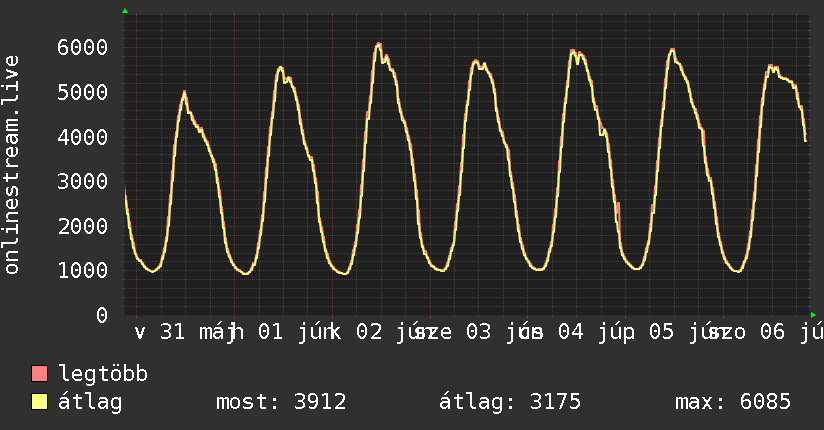The width and height of the screenshot is (824, 430).
Task: Click the y-axis label 5000
Action: point(83,93)
